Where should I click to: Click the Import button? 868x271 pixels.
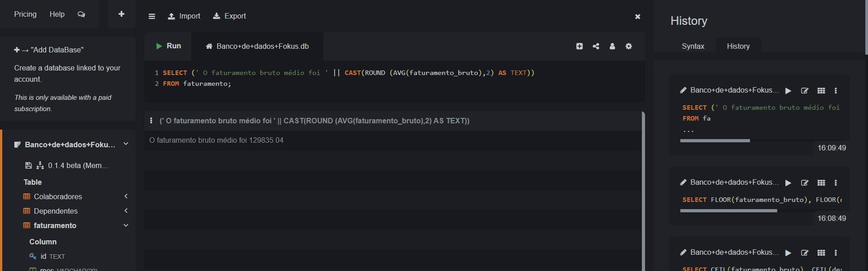click(184, 16)
